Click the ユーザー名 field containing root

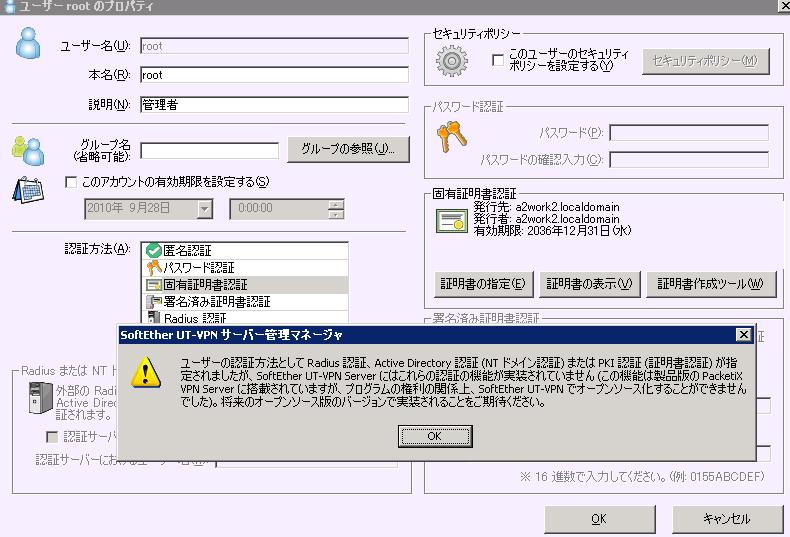click(x=274, y=46)
